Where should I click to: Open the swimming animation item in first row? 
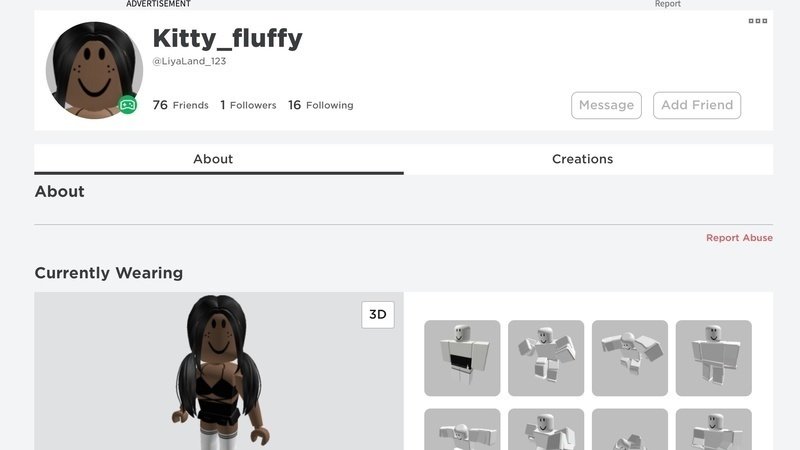(x=630, y=358)
